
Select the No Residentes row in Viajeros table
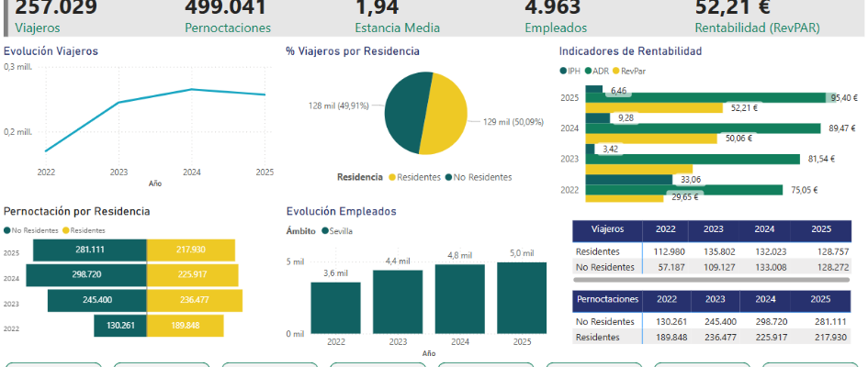coord(604,267)
